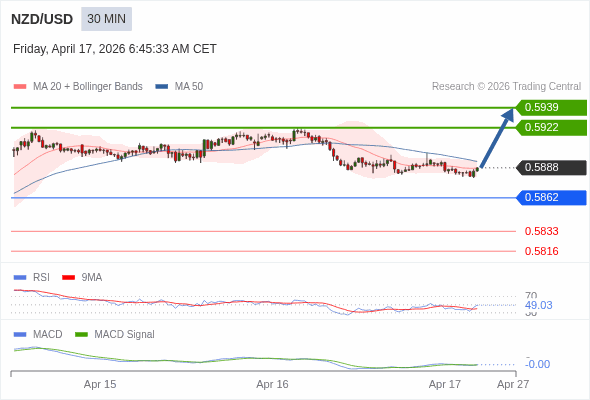
Task: Click the RSI value 49.03
Action: [x=538, y=305]
